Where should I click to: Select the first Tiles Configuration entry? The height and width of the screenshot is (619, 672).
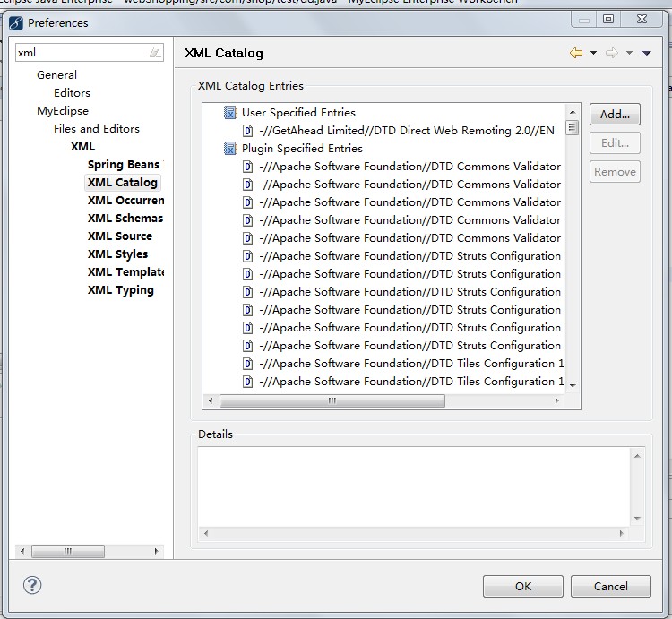[x=411, y=364]
